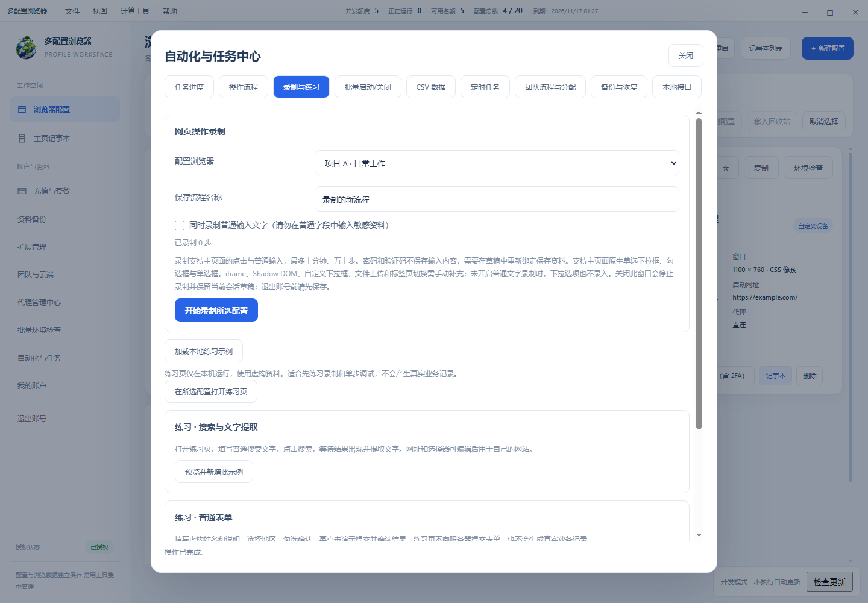Image resolution: width=868 pixels, height=603 pixels.
Task: Click the 并发额度 5 status in title bar
Action: click(x=362, y=11)
